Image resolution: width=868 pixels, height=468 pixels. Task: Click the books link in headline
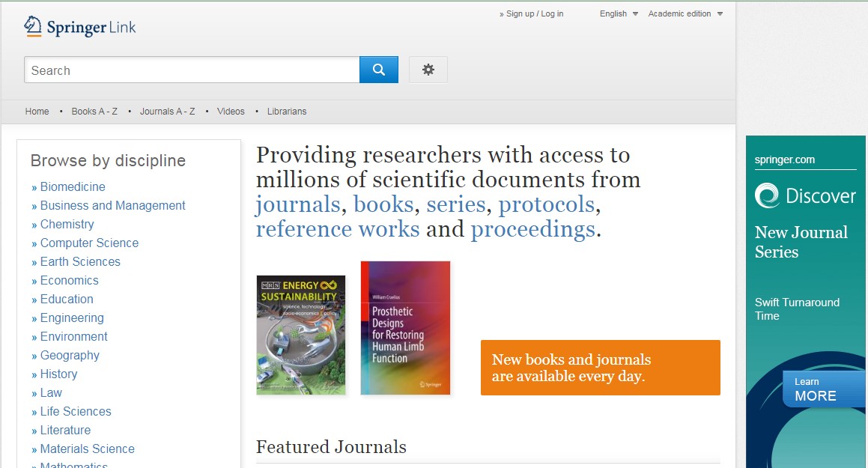[x=383, y=204]
